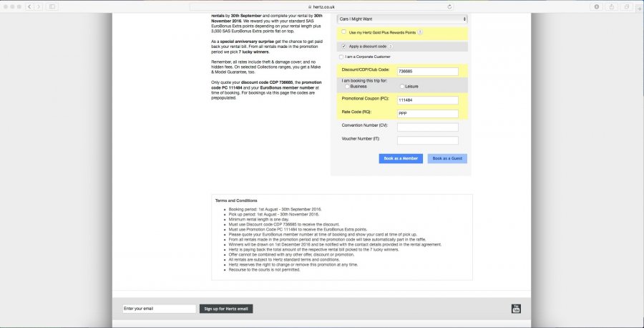Click the Voucher Number (IT) field

click(x=428, y=140)
